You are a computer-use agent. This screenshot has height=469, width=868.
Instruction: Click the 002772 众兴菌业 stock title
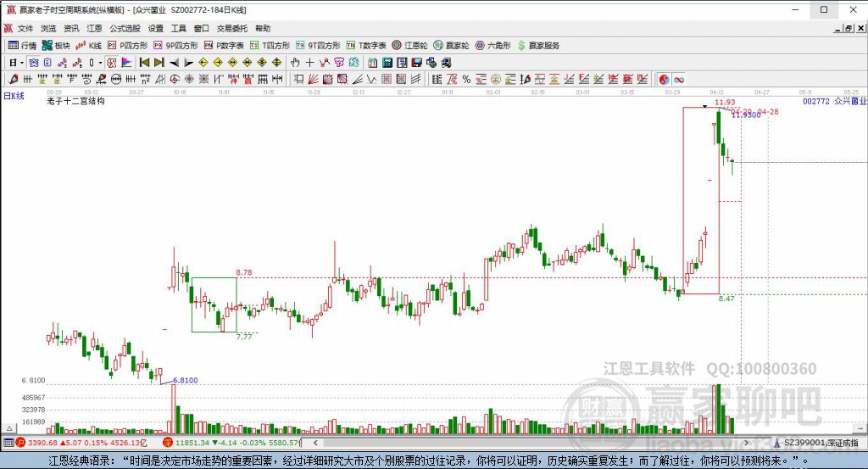pos(834,101)
